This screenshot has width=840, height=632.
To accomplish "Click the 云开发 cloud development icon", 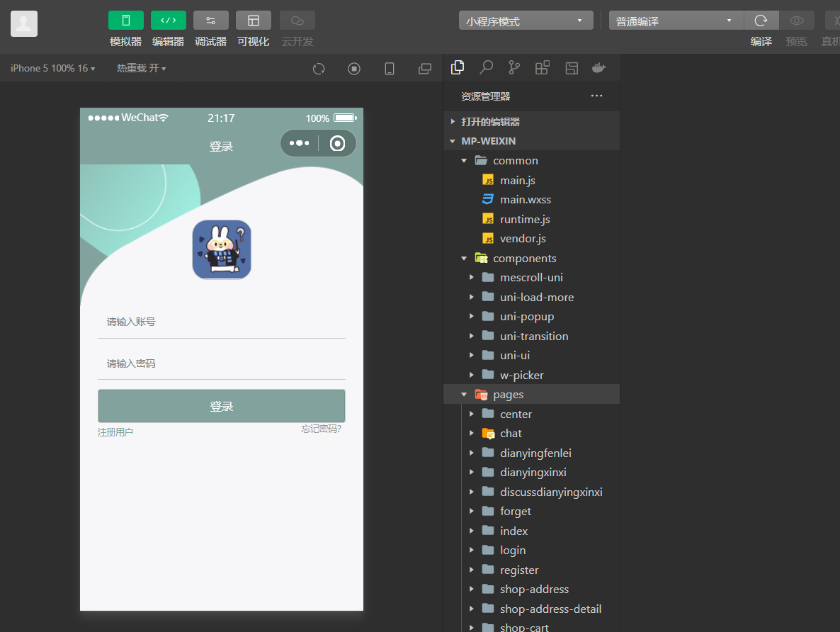I will click(x=297, y=21).
